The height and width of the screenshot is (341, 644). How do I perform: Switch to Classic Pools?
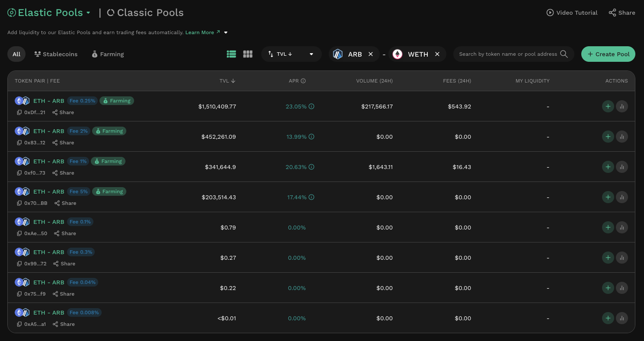point(145,13)
